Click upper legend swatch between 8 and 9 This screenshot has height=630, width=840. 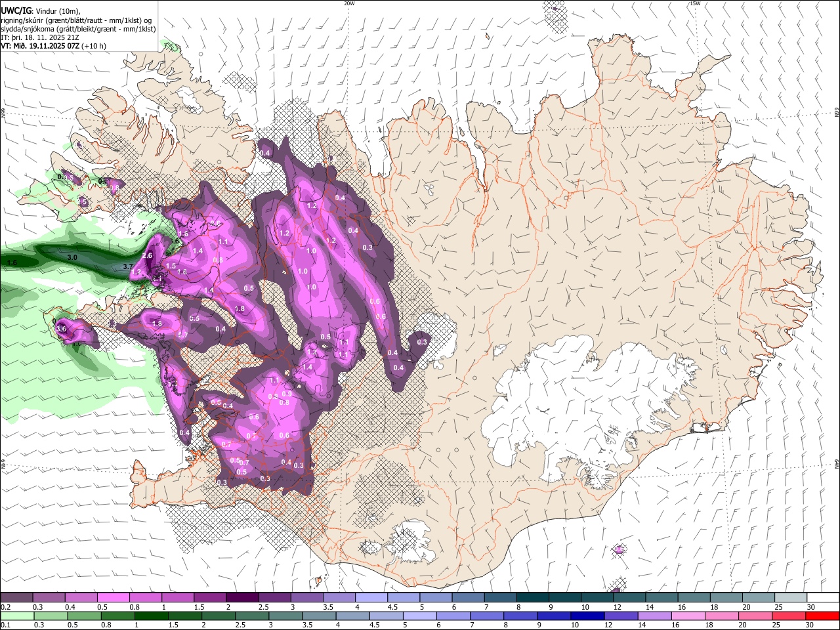[x=533, y=597]
